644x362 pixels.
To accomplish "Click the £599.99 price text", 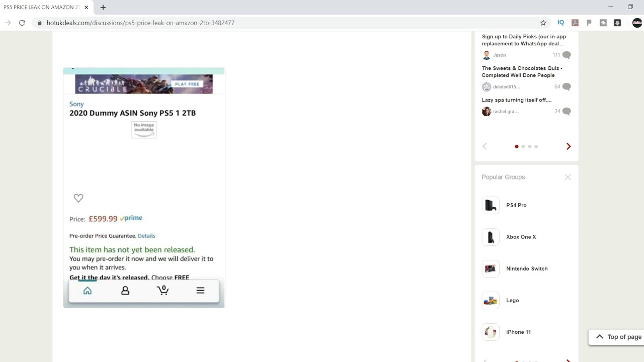I will click(x=103, y=219).
